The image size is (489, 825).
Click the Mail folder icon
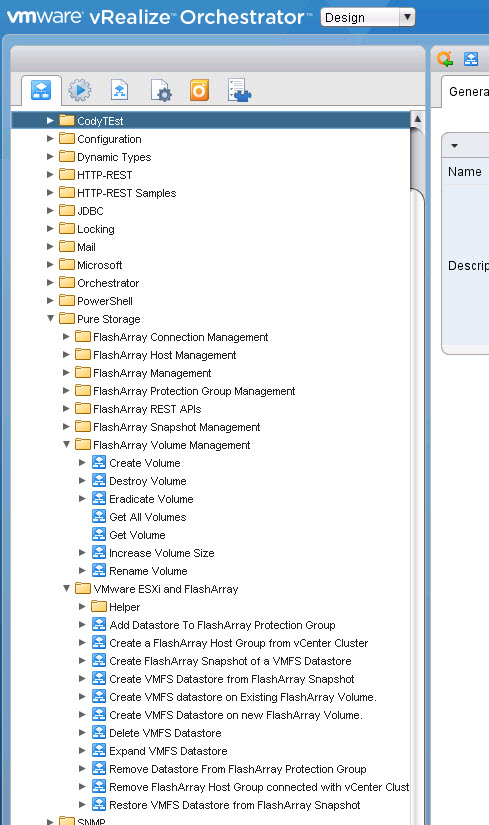[x=67, y=246]
